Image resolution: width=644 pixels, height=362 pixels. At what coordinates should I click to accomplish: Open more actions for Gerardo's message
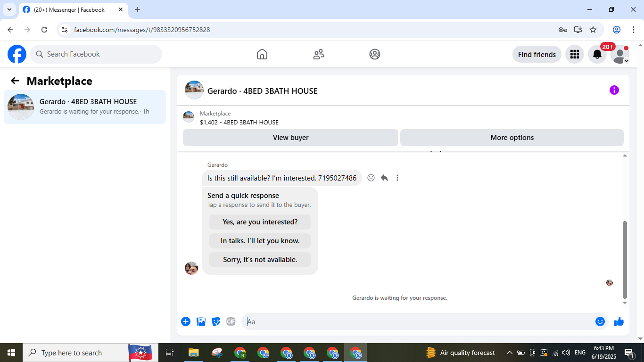(x=397, y=178)
